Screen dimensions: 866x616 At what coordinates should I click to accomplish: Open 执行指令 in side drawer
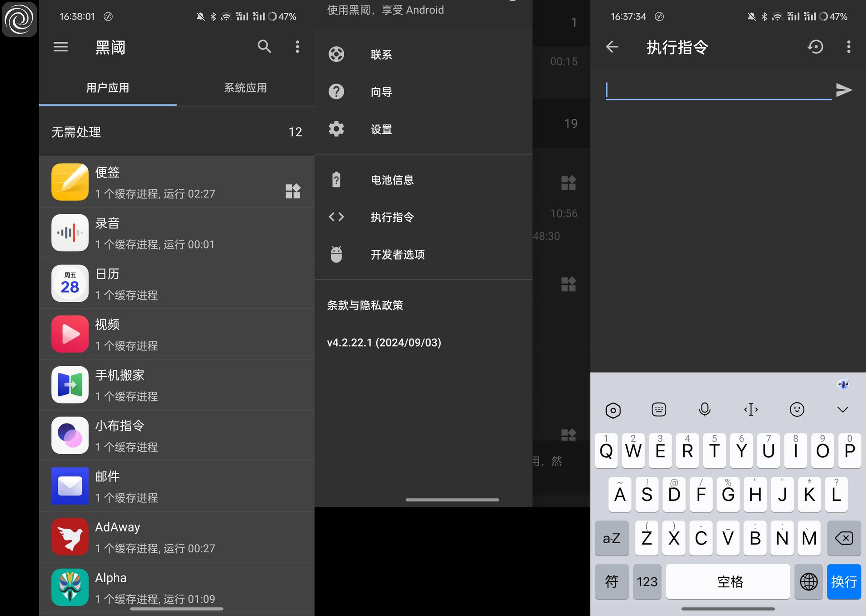392,217
